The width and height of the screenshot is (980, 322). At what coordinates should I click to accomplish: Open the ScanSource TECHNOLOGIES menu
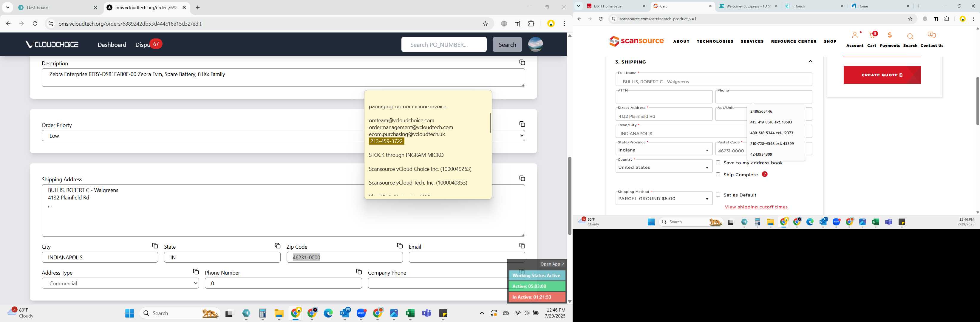715,41
